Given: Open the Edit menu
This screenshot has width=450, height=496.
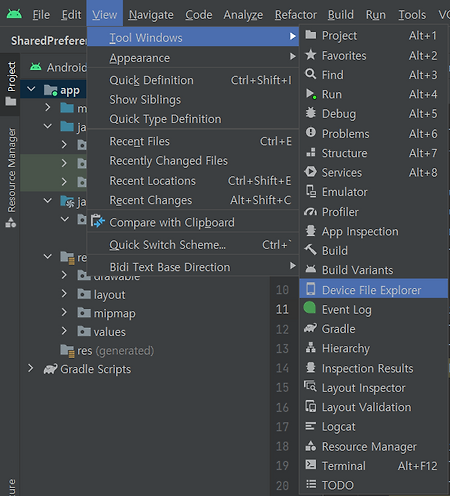Looking at the screenshot, I should click(71, 15).
